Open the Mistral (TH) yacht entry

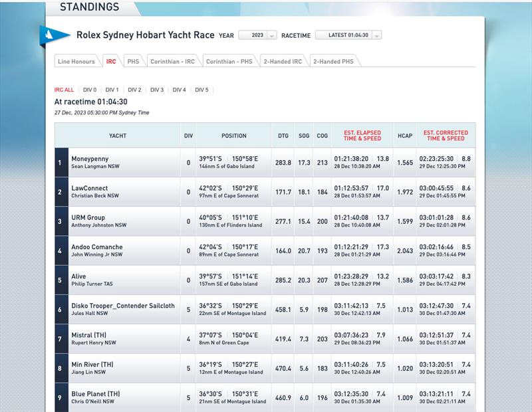coord(88,336)
